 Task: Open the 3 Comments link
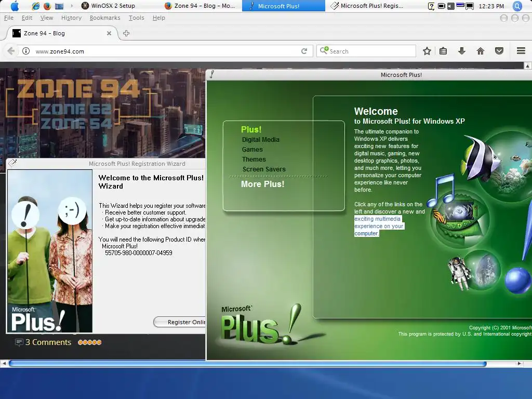(x=48, y=342)
